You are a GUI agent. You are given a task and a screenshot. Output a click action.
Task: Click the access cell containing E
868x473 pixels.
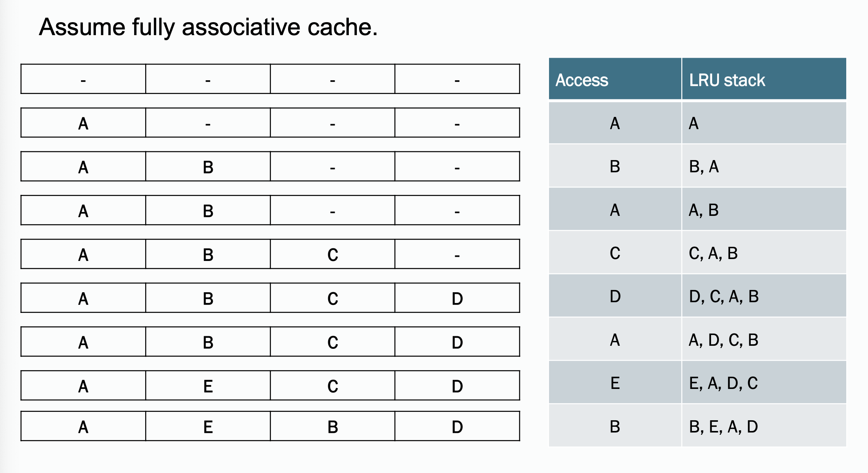[615, 383]
